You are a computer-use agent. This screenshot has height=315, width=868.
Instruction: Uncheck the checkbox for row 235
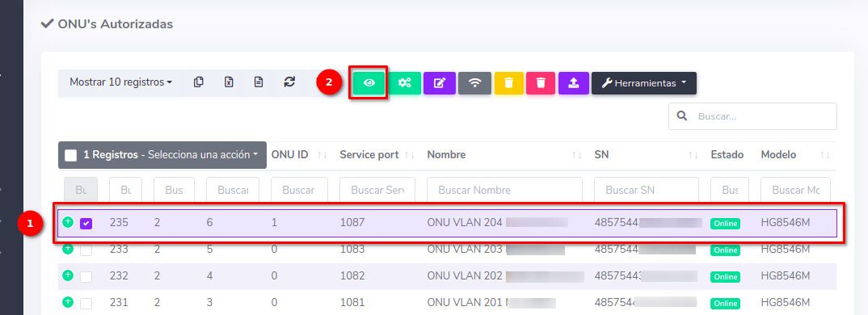click(86, 223)
